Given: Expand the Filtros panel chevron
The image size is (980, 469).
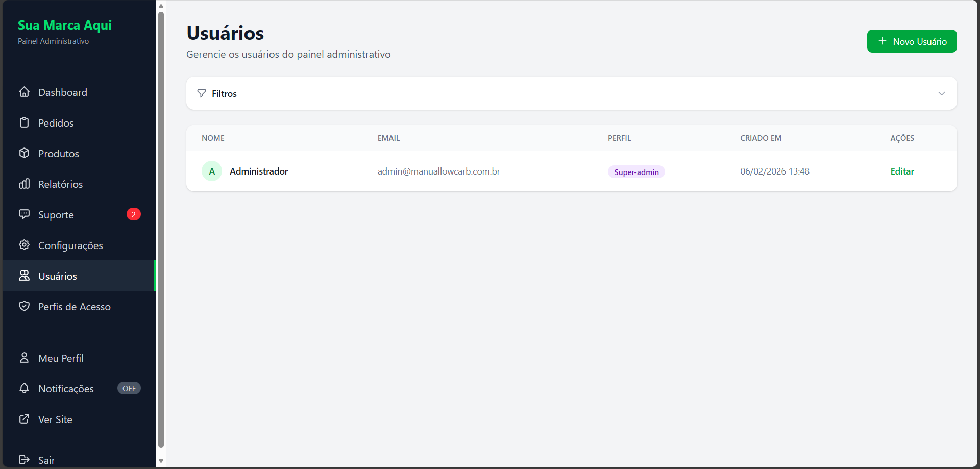Looking at the screenshot, I should point(941,93).
